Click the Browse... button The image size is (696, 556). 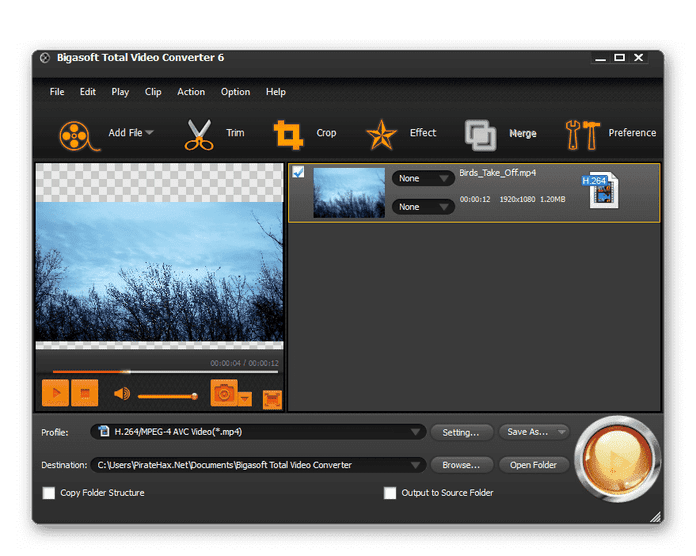point(461,465)
